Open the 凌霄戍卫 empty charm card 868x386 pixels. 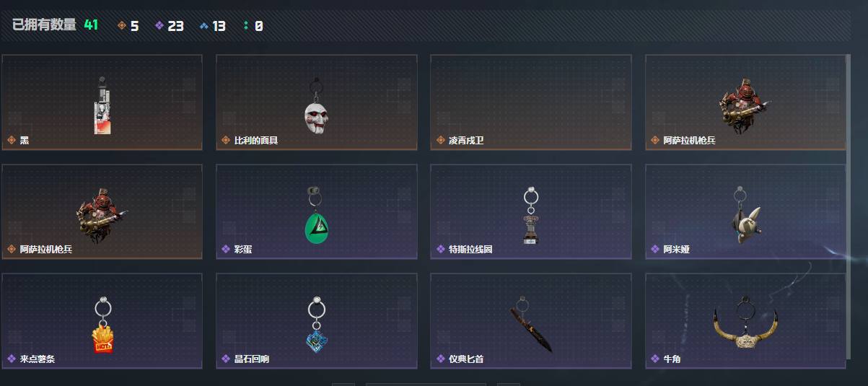pos(531,102)
